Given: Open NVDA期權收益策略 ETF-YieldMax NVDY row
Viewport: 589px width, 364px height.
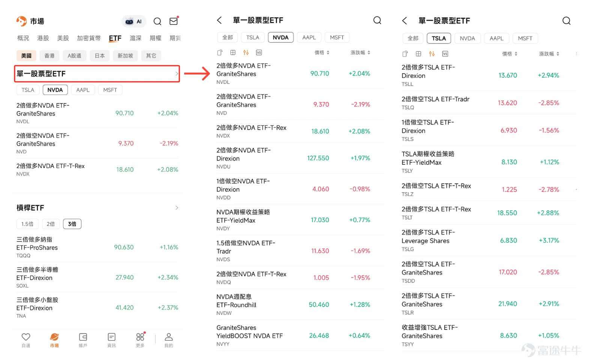Looking at the screenshot, I should coord(300,220).
